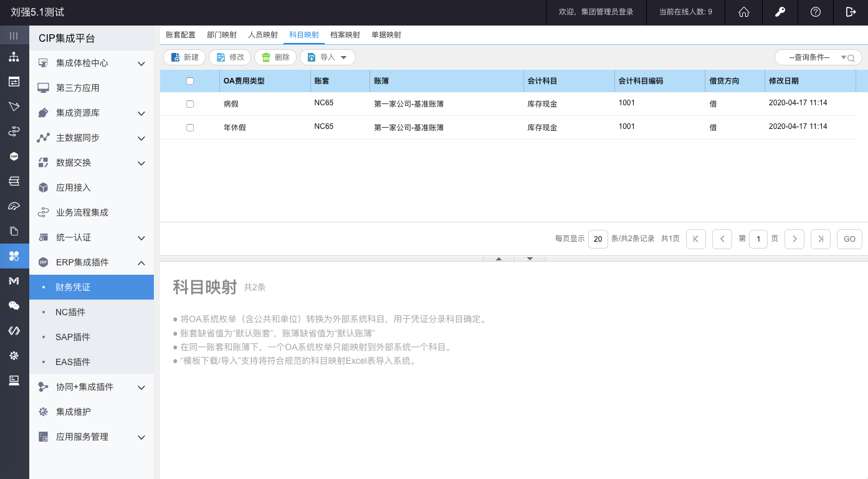868x479 pixels.
Task: Click the panel splitter up arrow
Action: 498,258
